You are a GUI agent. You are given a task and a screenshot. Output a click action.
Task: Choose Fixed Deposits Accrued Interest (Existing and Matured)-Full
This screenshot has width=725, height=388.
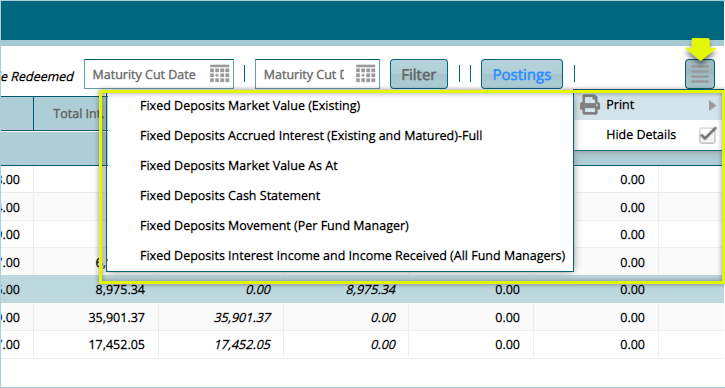click(x=311, y=135)
